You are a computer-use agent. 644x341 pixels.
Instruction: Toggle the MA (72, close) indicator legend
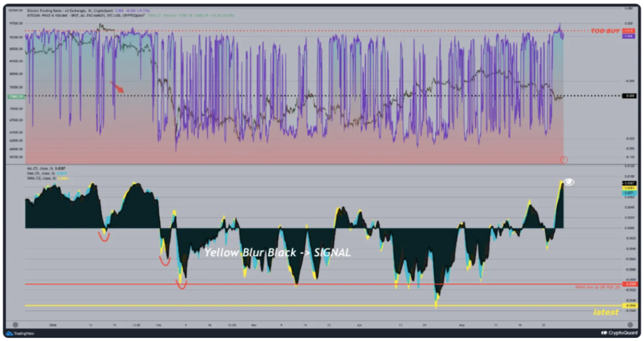pyautogui.click(x=40, y=169)
